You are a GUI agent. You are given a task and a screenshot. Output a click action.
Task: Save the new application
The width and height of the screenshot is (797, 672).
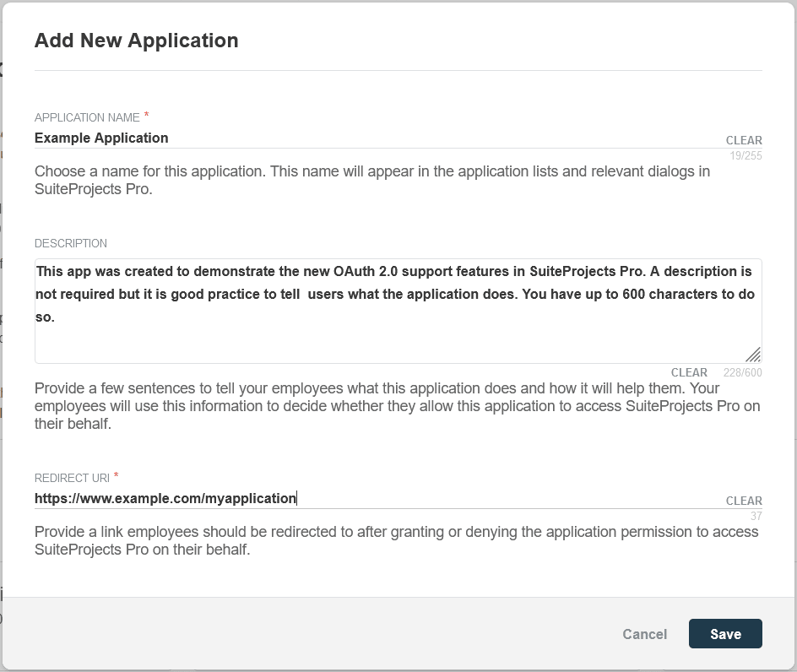click(x=725, y=634)
